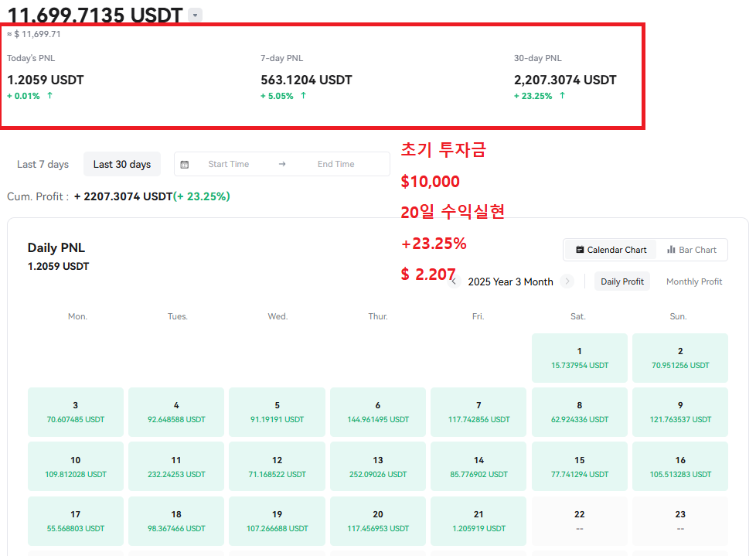The width and height of the screenshot is (756, 556).
Task: Click the + 5.05% seven-day change
Action: (x=277, y=96)
